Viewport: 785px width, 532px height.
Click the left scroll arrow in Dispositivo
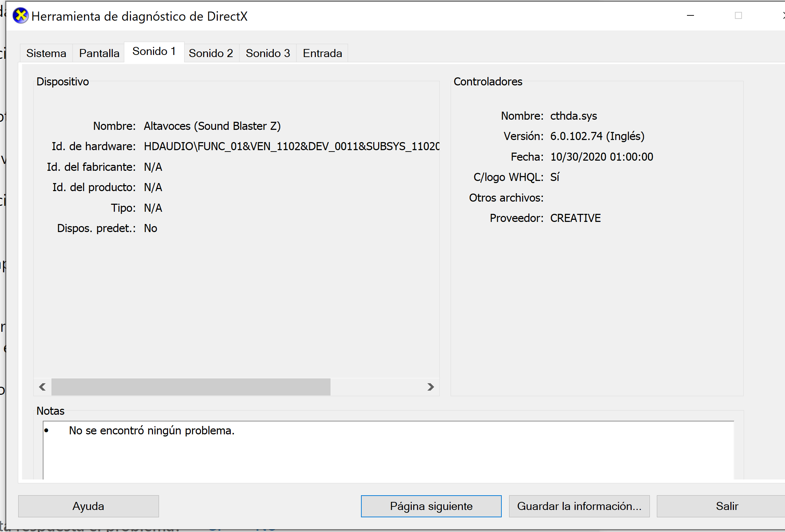pyautogui.click(x=42, y=387)
